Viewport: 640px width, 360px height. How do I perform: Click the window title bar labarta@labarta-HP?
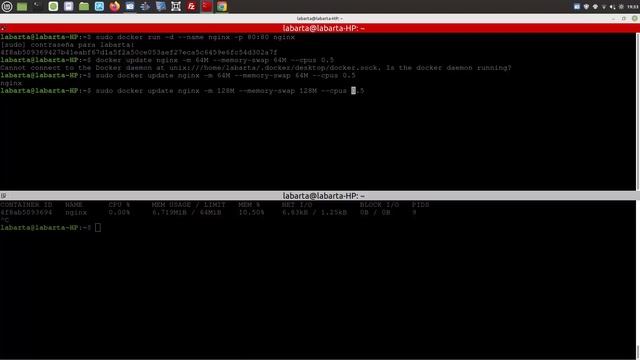coord(320,18)
